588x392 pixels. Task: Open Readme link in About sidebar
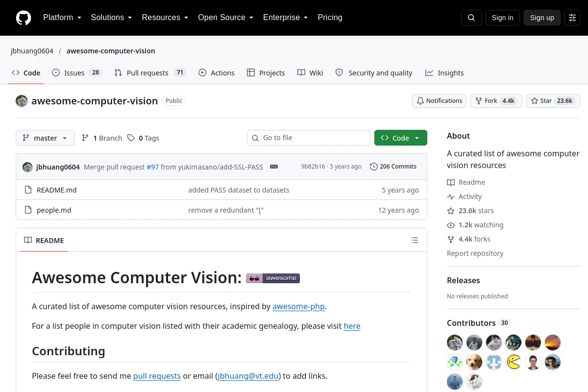(x=466, y=182)
